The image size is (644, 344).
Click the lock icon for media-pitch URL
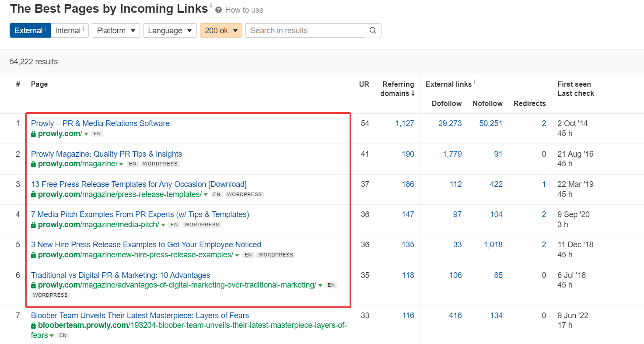click(33, 225)
